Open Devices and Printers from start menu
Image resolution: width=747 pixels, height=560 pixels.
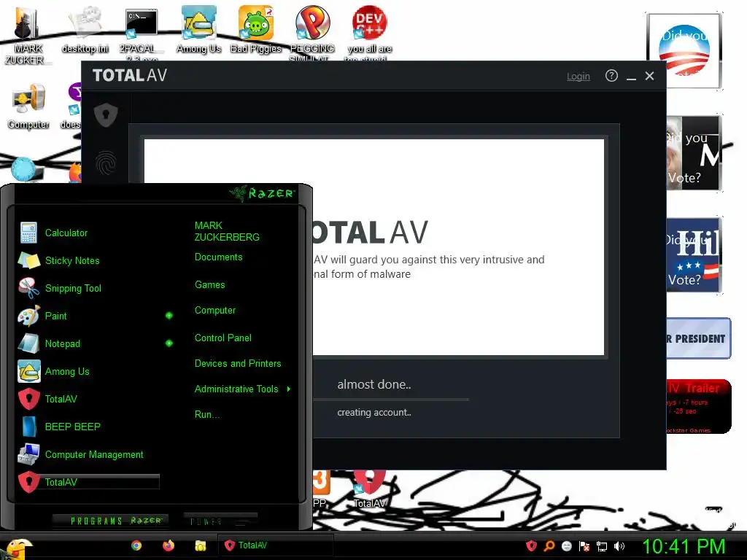(238, 363)
